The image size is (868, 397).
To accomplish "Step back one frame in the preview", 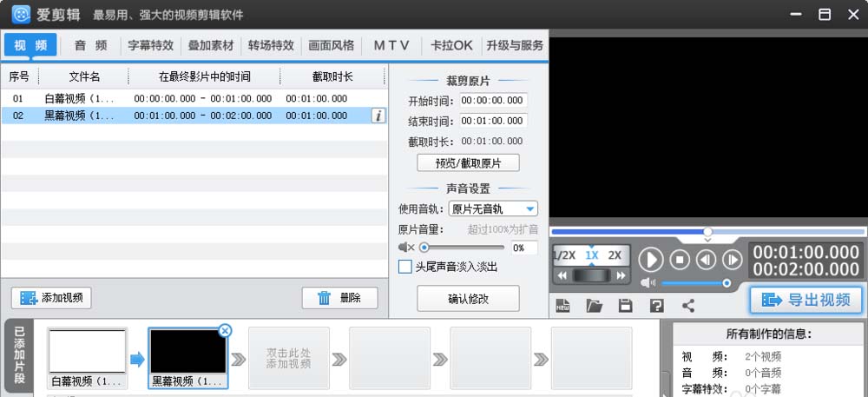I will coord(706,259).
